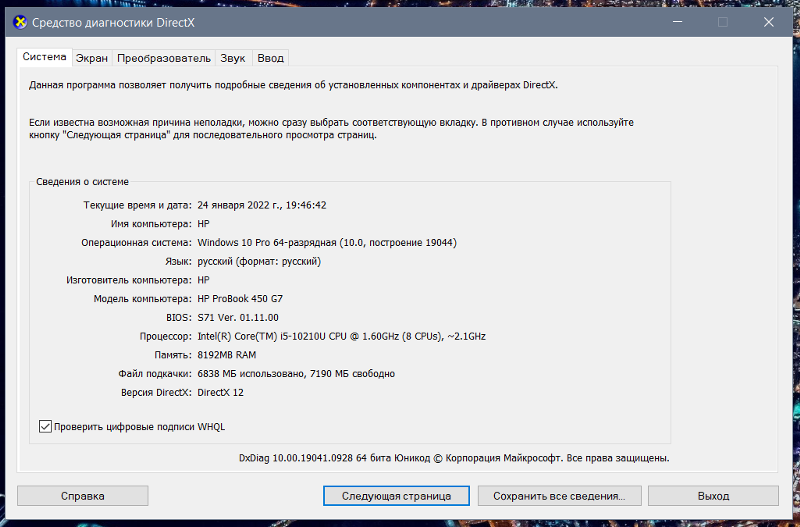The width and height of the screenshot is (800, 527).
Task: Click the memory value 8192MB RAM
Action: [227, 355]
